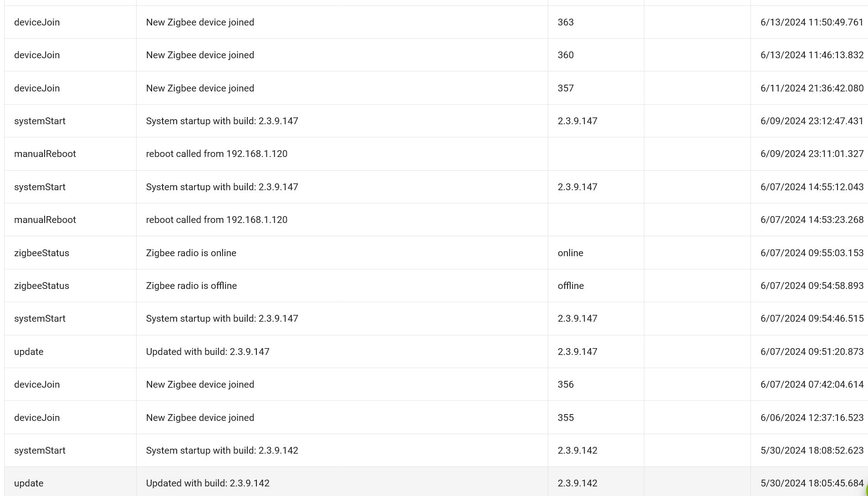Click the 6/07/2024 14:55:12.043 timestamp
This screenshot has height=496, width=868.
[812, 187]
